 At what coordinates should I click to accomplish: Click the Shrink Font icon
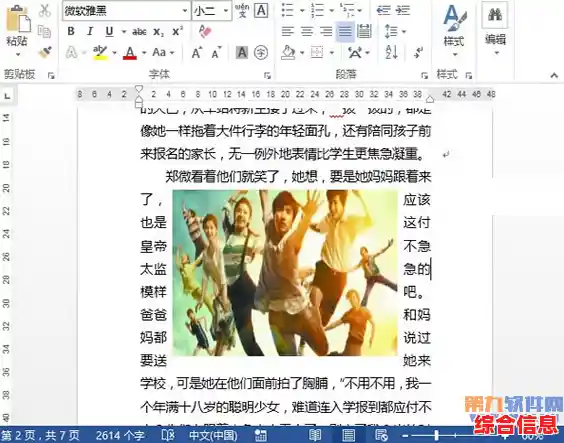pyautogui.click(x=217, y=53)
